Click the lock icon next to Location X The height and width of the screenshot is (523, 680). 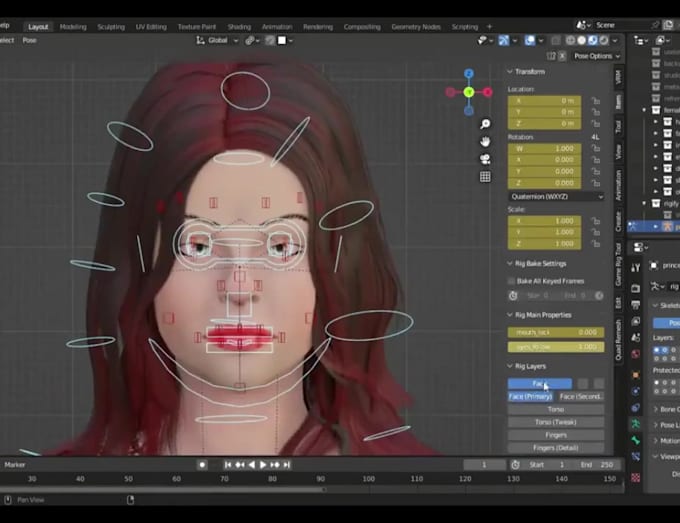point(595,100)
